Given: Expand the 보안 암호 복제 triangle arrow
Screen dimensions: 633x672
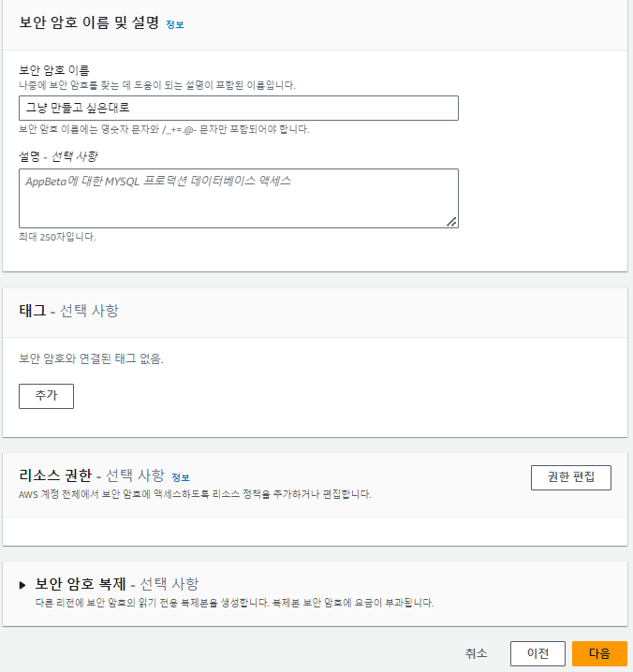Looking at the screenshot, I should [22, 585].
